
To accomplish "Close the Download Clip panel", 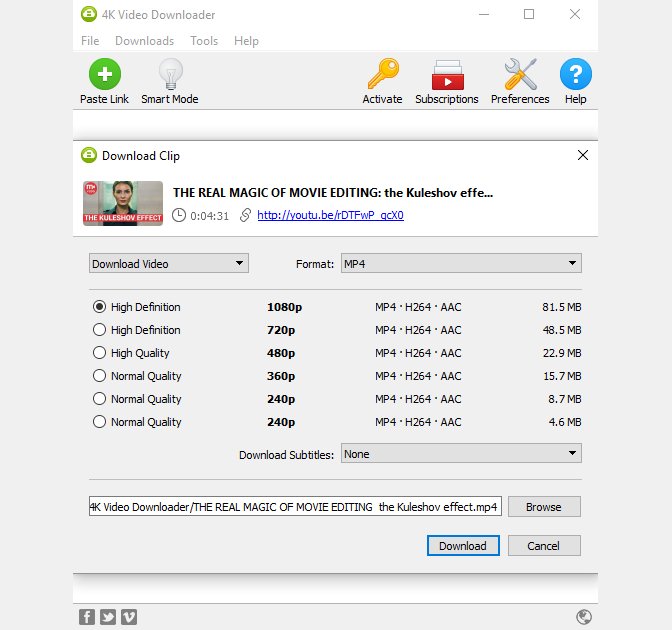I will 582,155.
